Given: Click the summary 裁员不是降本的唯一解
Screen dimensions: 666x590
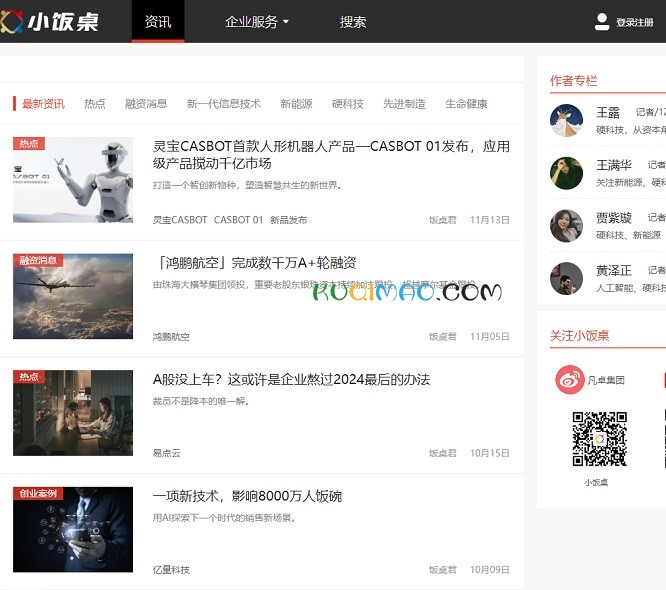Looking at the screenshot, I should tap(201, 401).
